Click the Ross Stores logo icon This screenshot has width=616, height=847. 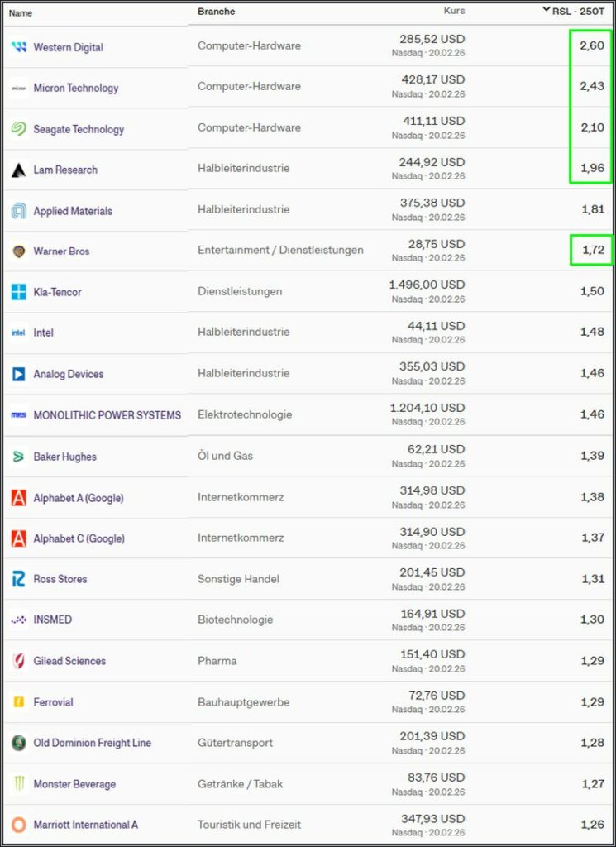(19, 579)
